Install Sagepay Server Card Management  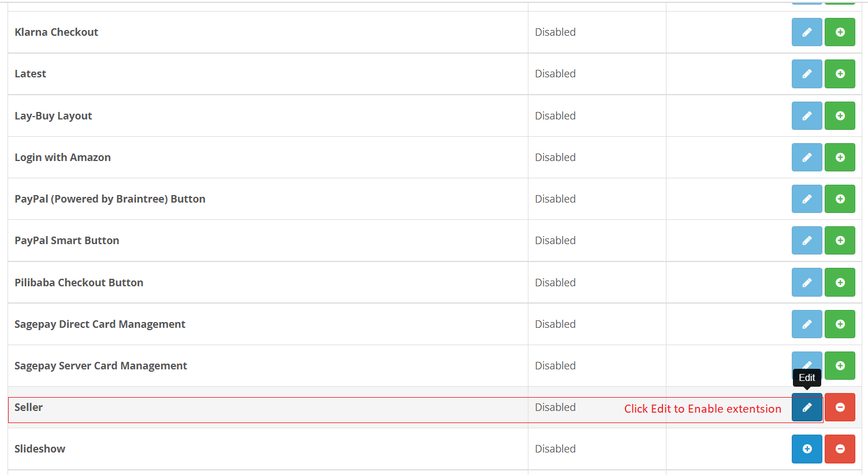(x=840, y=365)
